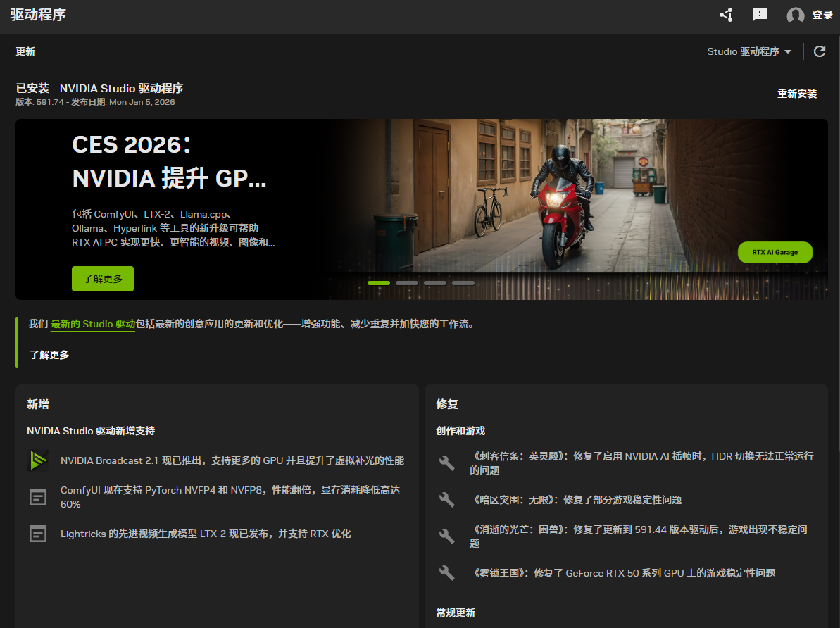The image size is (840, 628).
Task: Open the Studio 驱动程序 dropdown
Action: [749, 51]
